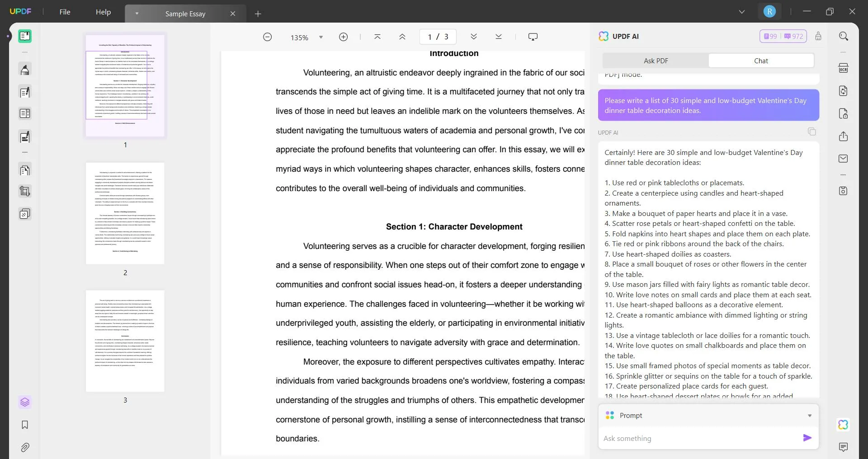The width and height of the screenshot is (868, 459).
Task: Copy the UPDF AI response
Action: (x=811, y=131)
